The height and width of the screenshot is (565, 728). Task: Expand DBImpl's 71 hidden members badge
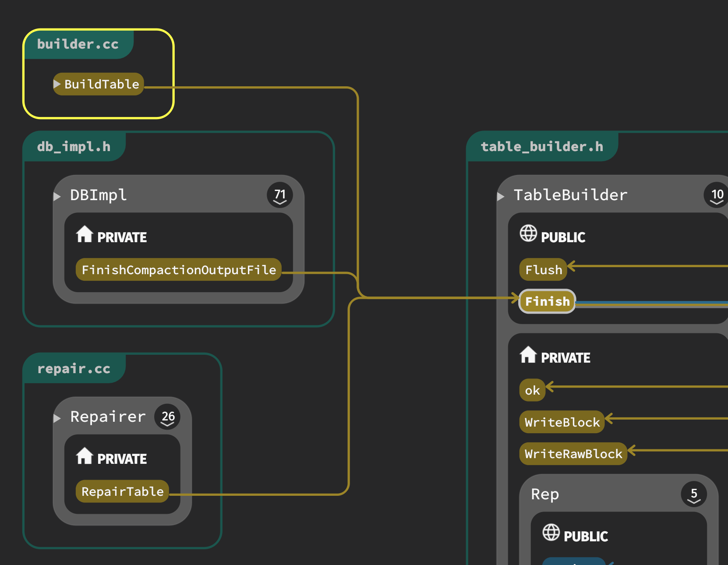point(279,195)
